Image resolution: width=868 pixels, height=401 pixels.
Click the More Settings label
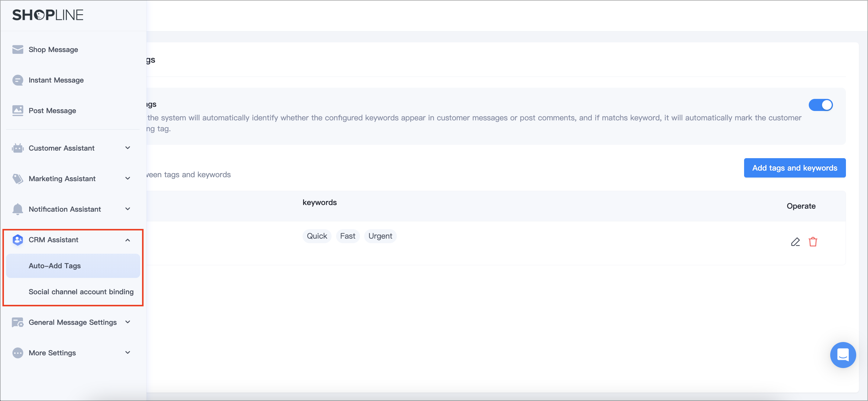[x=52, y=353]
